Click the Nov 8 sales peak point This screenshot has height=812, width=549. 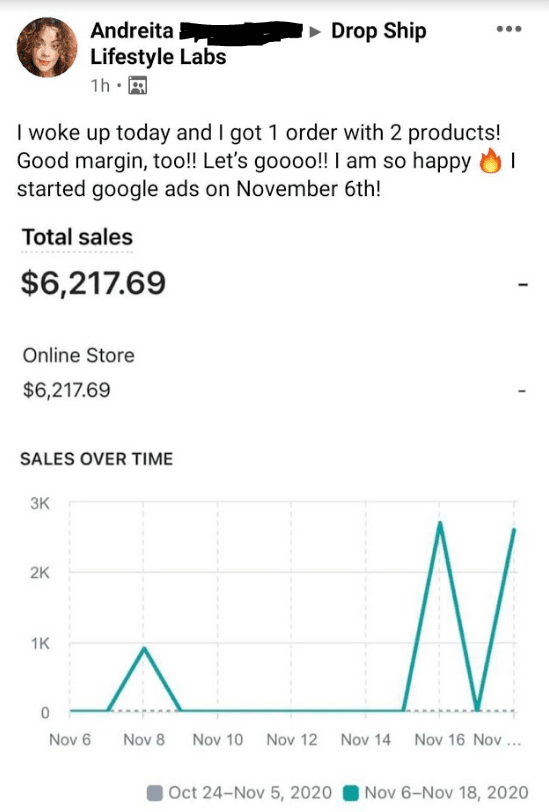(144, 648)
